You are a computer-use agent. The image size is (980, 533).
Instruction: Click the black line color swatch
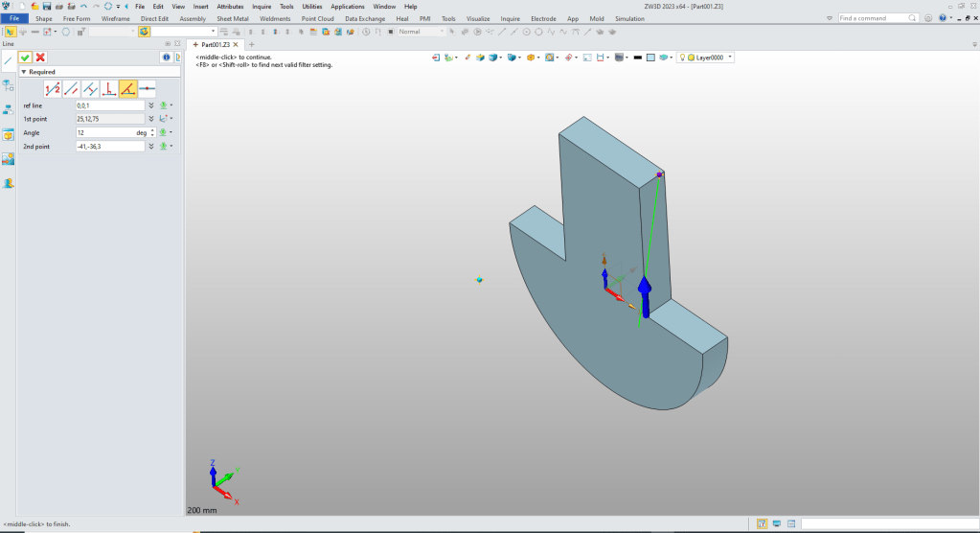click(637, 58)
